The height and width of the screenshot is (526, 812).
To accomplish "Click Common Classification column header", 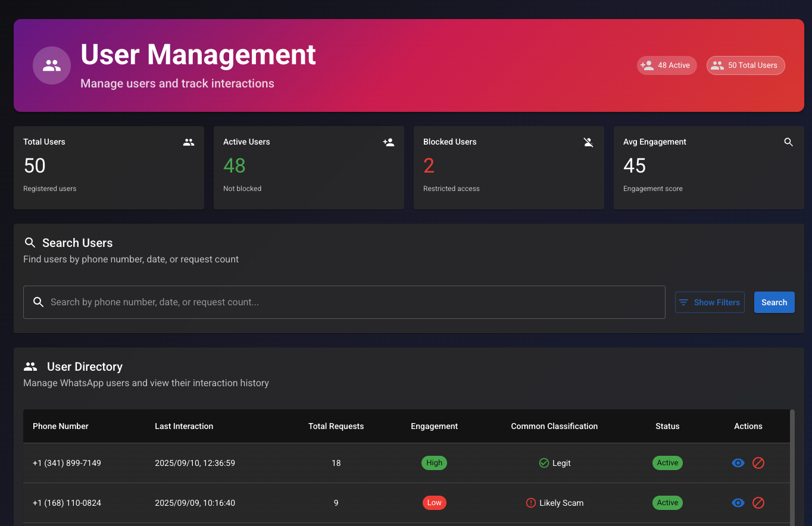I will point(554,426).
